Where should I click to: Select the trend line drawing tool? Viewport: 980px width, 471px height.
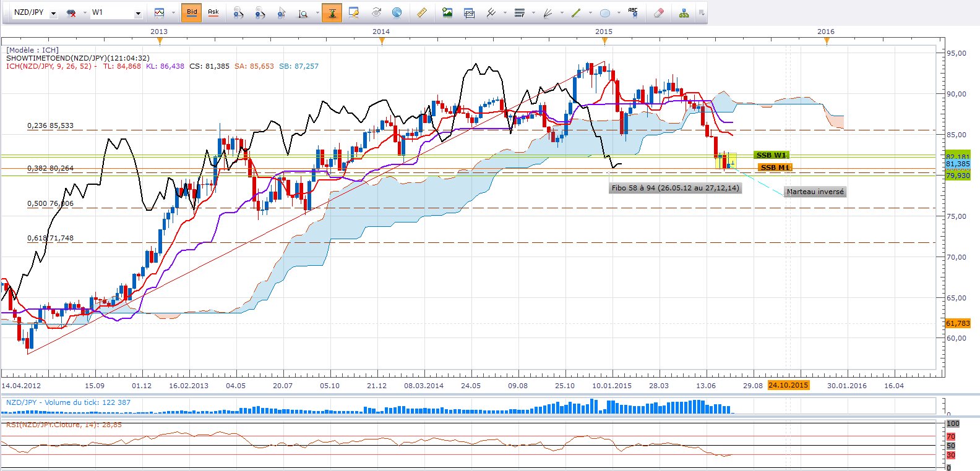pos(576,12)
